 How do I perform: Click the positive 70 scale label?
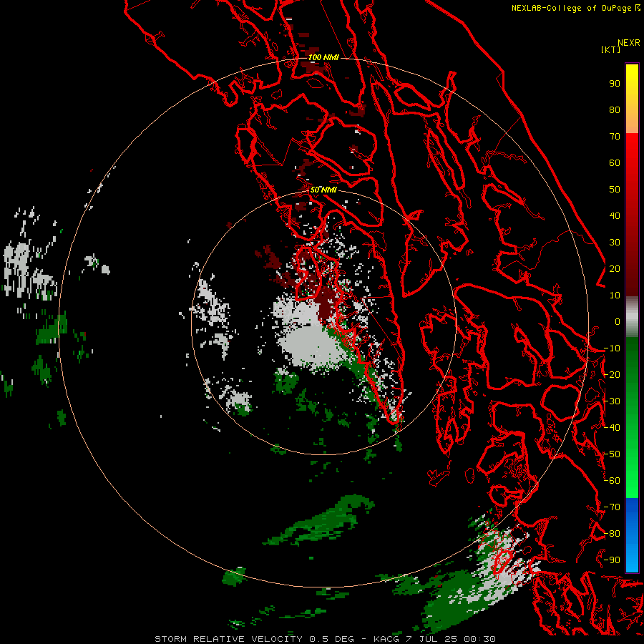click(615, 137)
